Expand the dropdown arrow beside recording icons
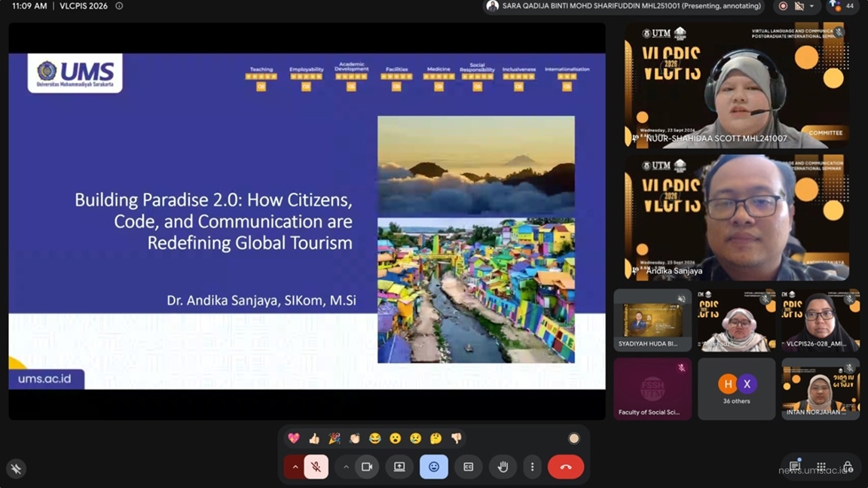The height and width of the screenshot is (488, 868). 811,6
